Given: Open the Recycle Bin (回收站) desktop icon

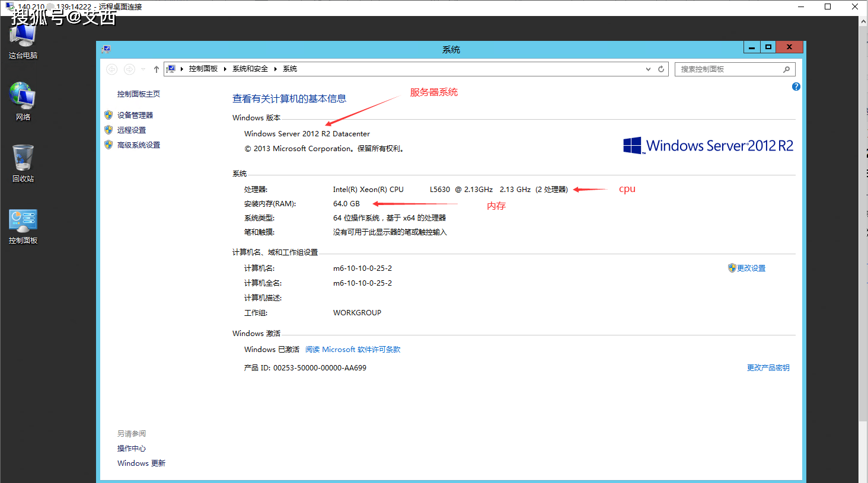Looking at the screenshot, I should pos(23,163).
